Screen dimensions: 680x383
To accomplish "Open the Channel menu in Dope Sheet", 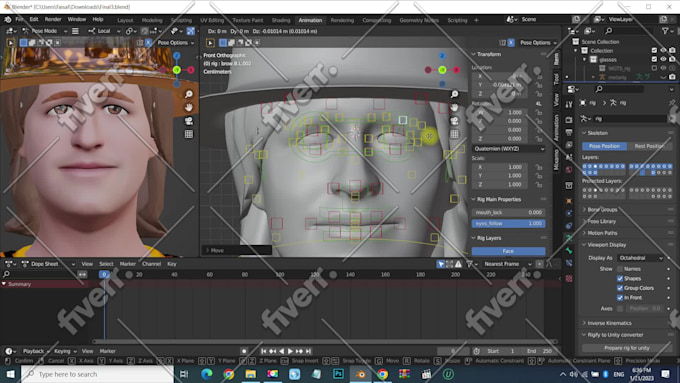I will point(151,264).
